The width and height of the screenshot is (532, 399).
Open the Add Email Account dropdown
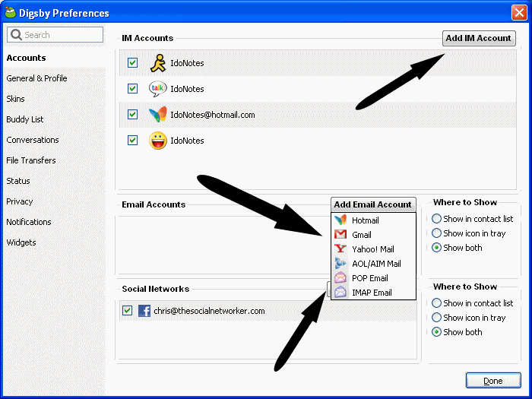(373, 204)
